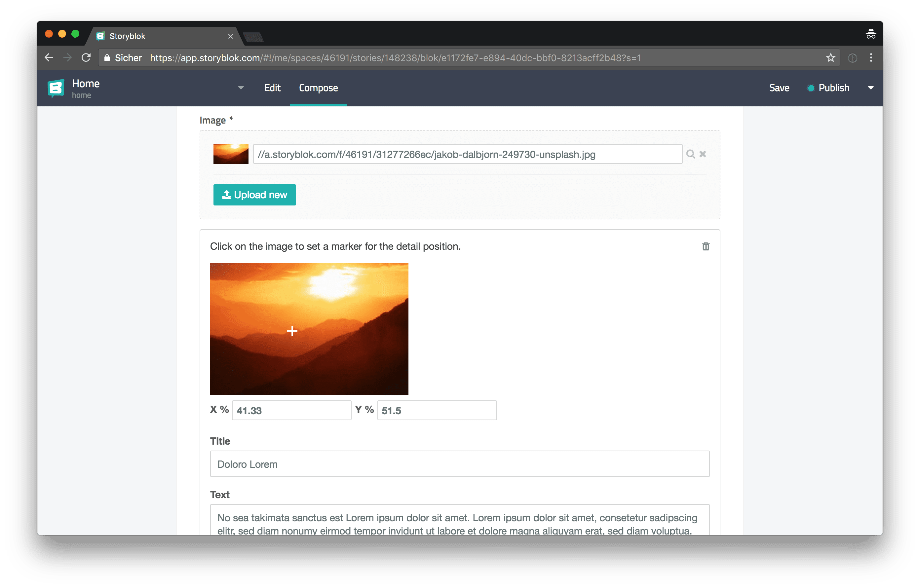
Task: Select the Compose tab
Action: 318,88
